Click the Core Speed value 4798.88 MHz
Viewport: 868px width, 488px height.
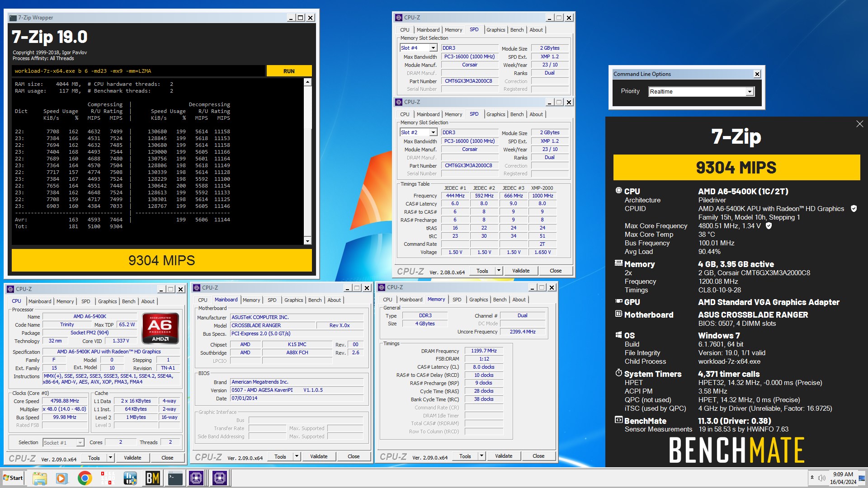tap(65, 401)
